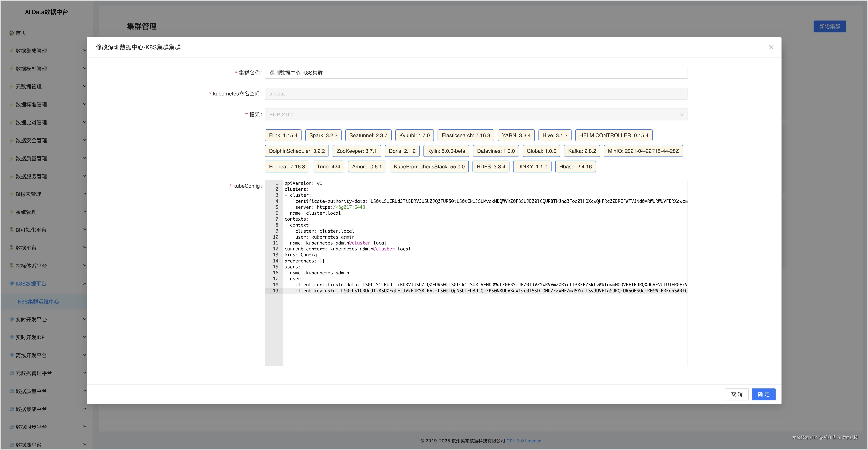The image size is (868, 450).
Task: Click the diamond icon beside K8S数据平台
Action: [12, 284]
